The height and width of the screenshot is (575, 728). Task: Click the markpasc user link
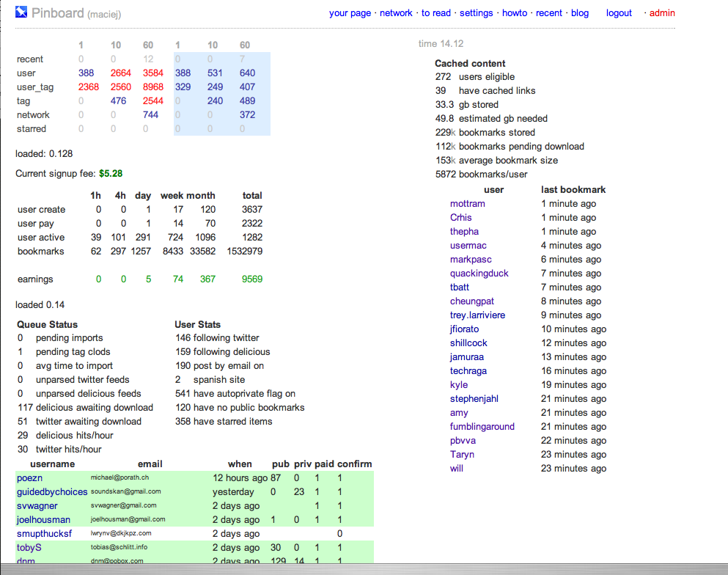point(471,259)
